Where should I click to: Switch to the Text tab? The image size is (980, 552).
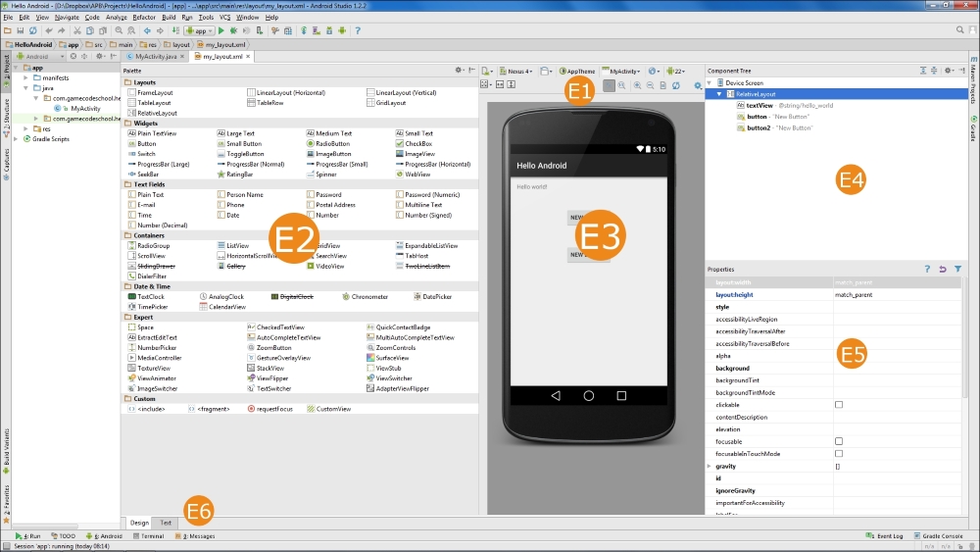pyautogui.click(x=166, y=523)
